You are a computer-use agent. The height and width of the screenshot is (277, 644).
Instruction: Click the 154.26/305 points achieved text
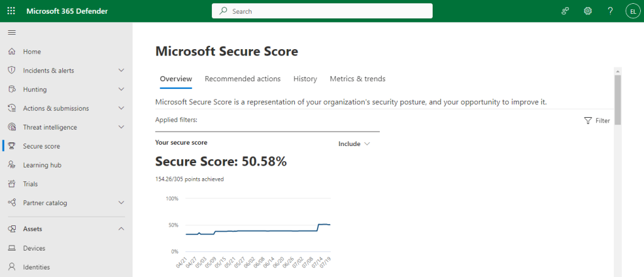189,179
